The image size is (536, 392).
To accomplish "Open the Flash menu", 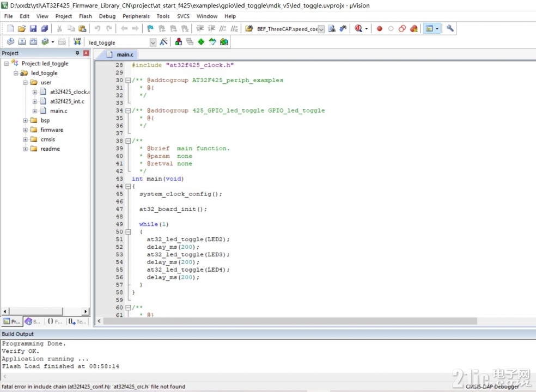I will [x=86, y=16].
